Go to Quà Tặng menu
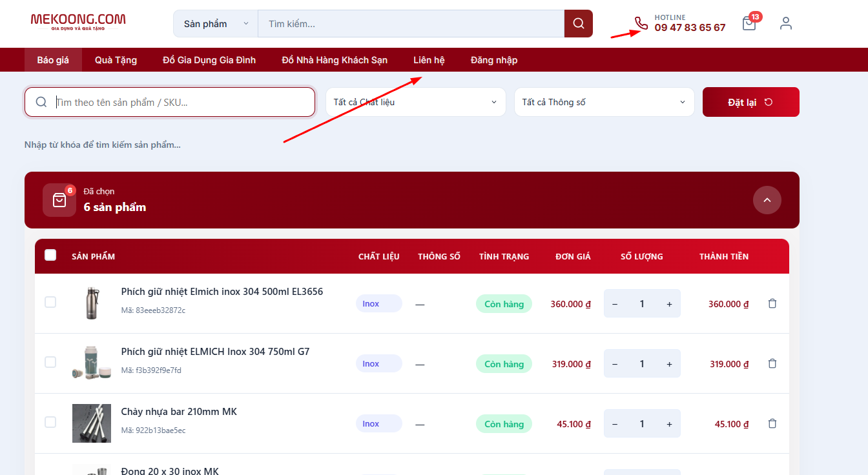 tap(116, 60)
